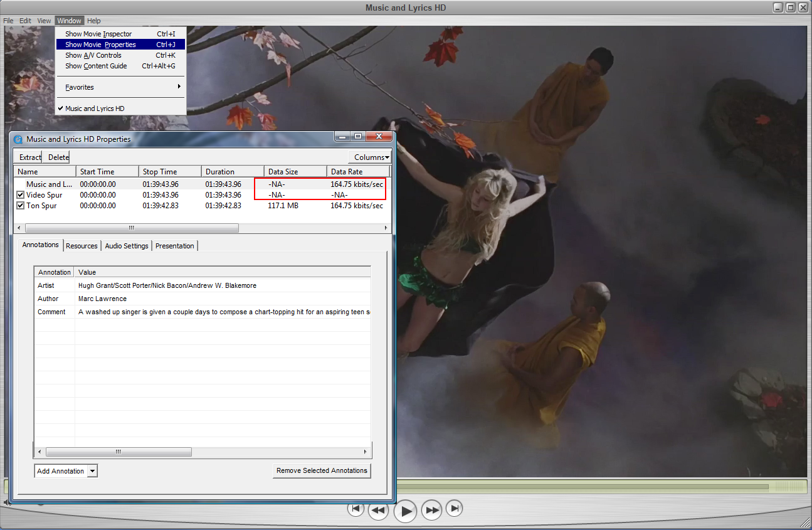Click the rewind button

[x=378, y=511]
